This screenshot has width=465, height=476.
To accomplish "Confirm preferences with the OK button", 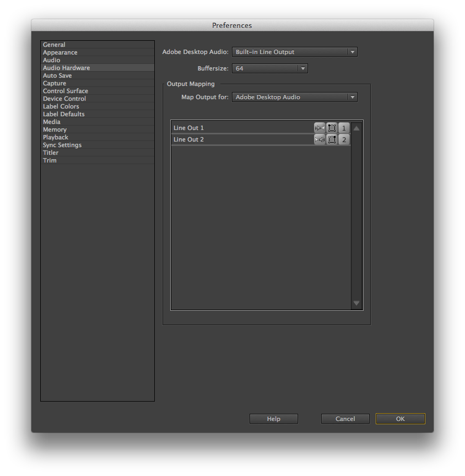I will click(401, 419).
